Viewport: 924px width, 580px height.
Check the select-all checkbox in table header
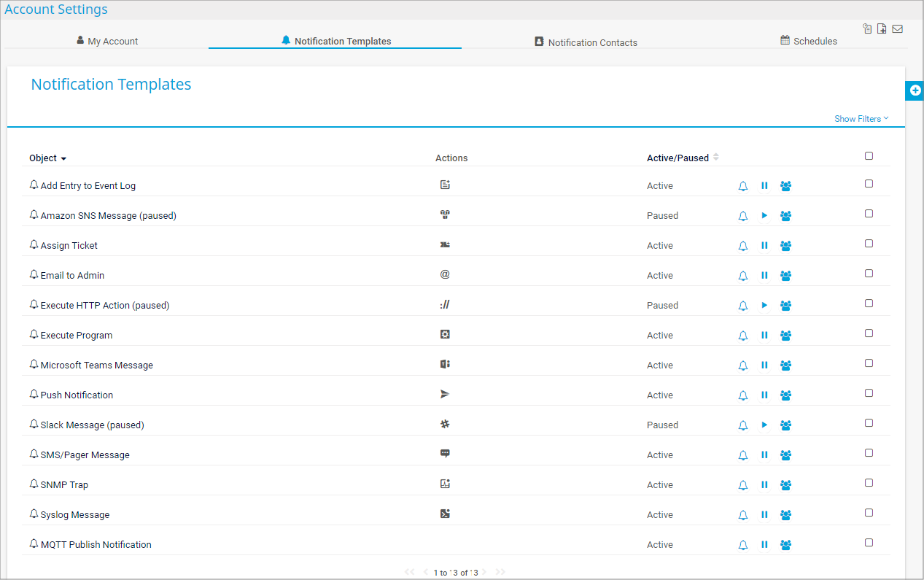869,156
